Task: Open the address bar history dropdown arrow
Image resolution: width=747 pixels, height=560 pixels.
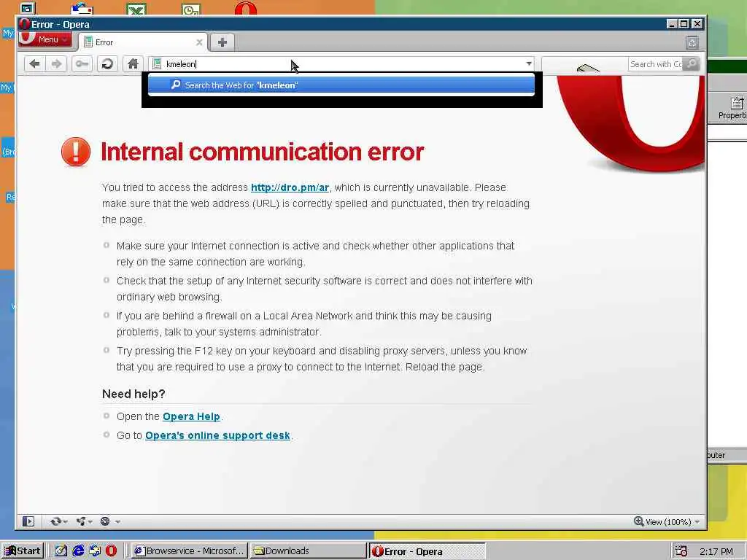Action: tap(529, 64)
